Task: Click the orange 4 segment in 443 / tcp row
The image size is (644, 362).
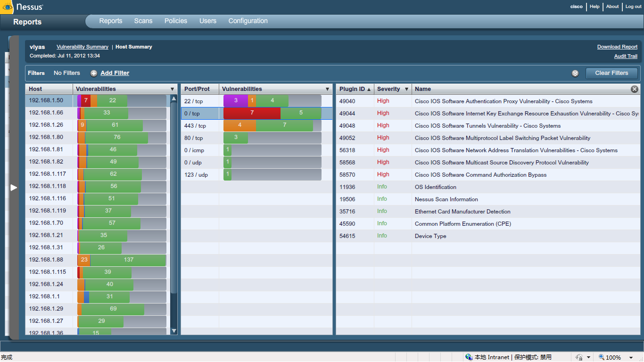Action: pos(239,125)
